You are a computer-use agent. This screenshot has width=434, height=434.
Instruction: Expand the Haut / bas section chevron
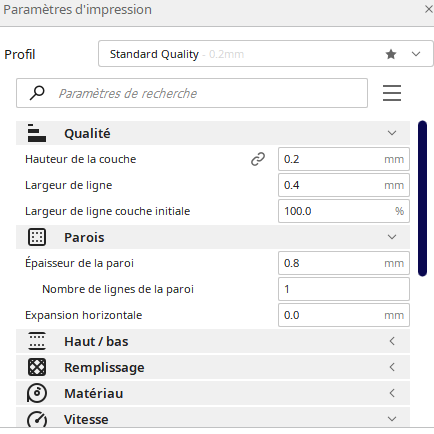click(392, 341)
